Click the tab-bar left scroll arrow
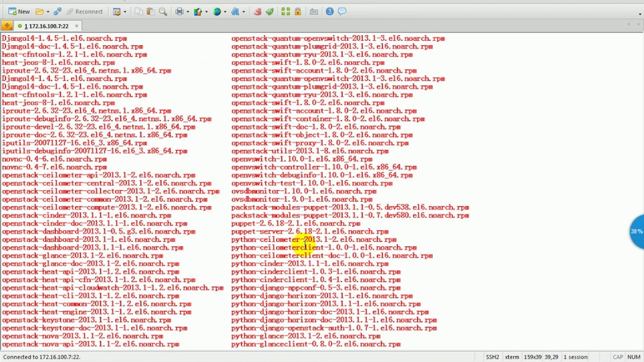The height and width of the screenshot is (362, 644). (x=629, y=25)
